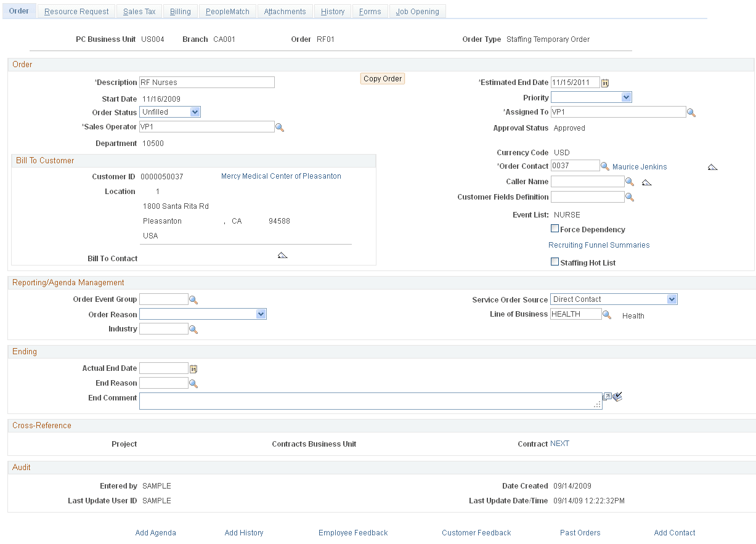Click the Copy Order button
Viewport: 756px width, 544px height.
[382, 78]
